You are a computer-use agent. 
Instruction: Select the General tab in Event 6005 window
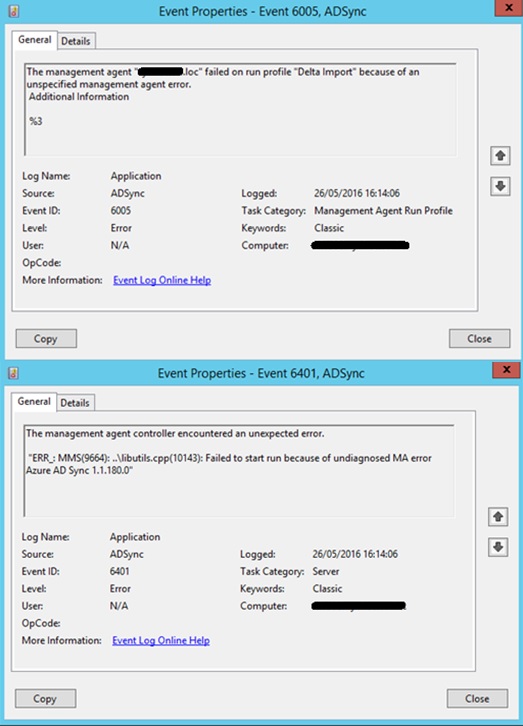[34, 40]
